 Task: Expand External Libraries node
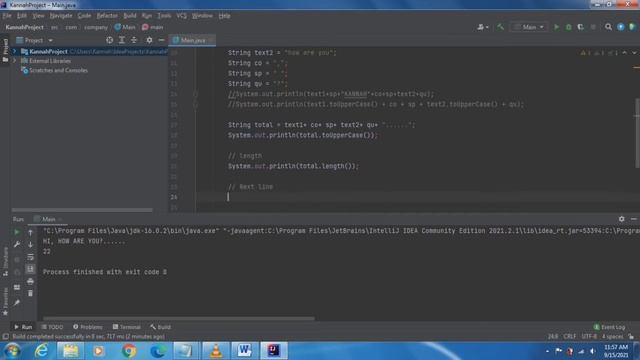click(x=15, y=61)
